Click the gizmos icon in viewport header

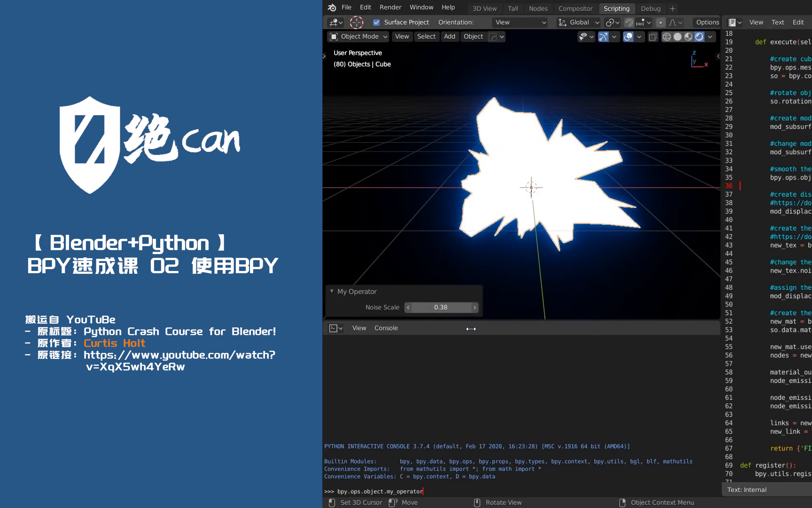click(x=603, y=37)
